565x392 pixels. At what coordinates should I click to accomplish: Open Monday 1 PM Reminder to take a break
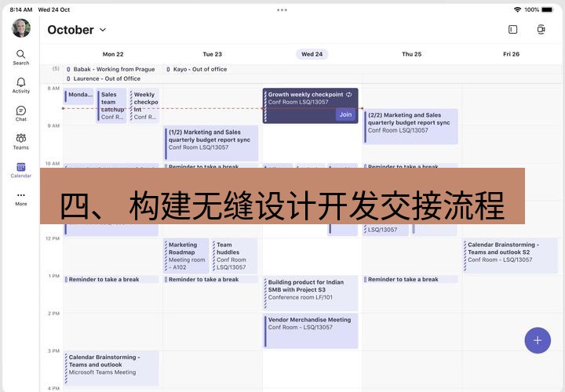point(111,279)
